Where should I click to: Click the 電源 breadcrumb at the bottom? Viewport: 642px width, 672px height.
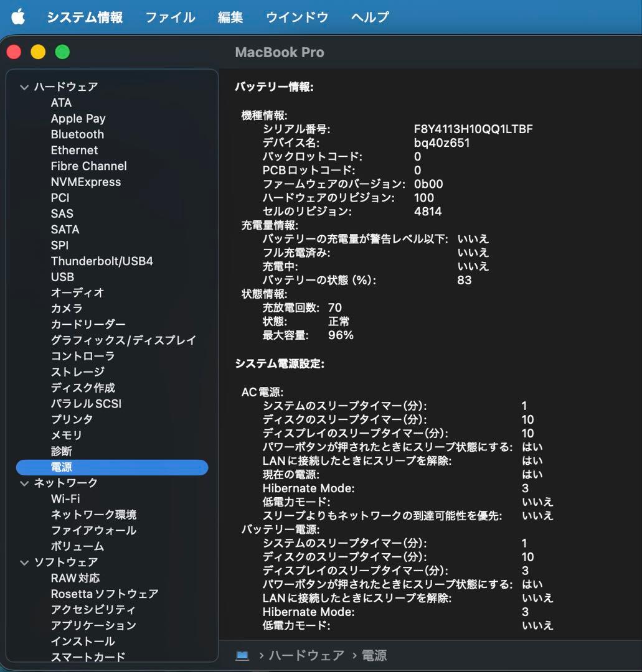(x=374, y=655)
